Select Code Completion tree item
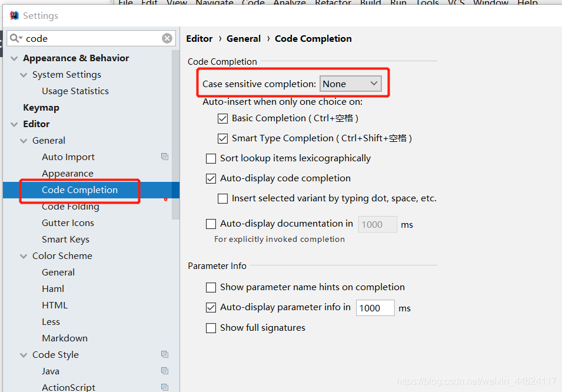The height and width of the screenshot is (392, 562). (x=79, y=190)
